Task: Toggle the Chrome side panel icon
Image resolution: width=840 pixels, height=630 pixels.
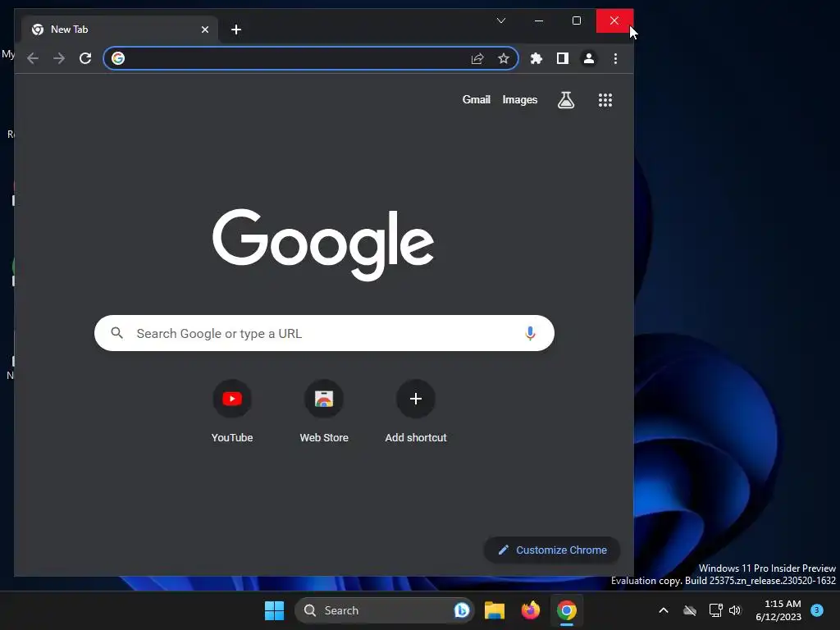Action: [x=563, y=58]
